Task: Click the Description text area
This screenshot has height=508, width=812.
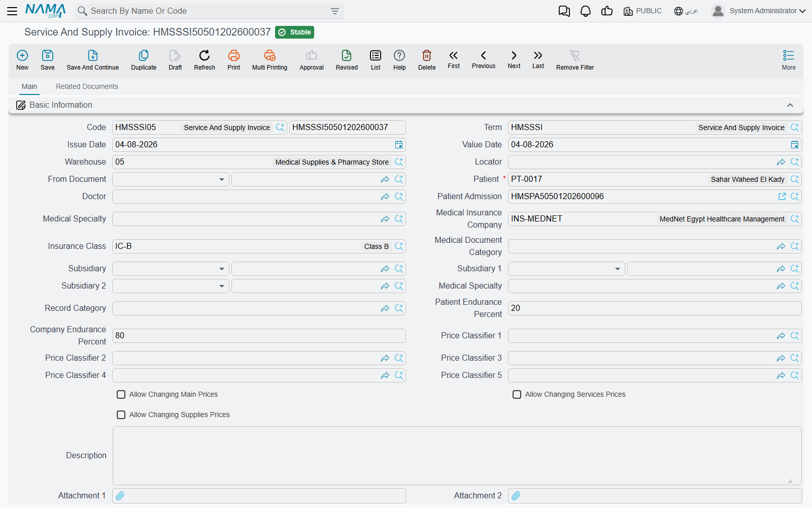Action: pos(457,456)
